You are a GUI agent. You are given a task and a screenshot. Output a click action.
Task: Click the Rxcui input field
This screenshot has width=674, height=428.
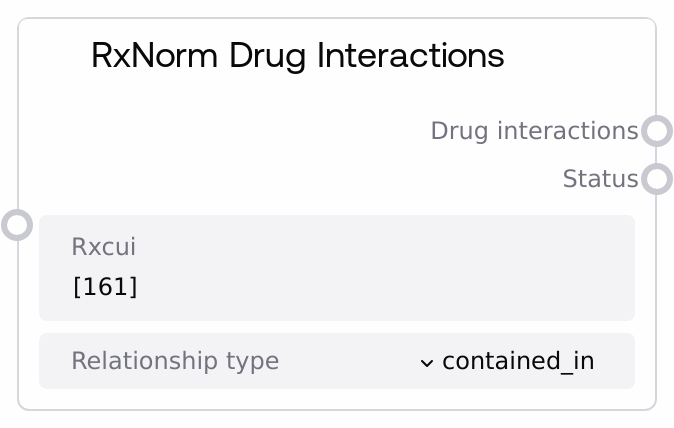coord(336,268)
